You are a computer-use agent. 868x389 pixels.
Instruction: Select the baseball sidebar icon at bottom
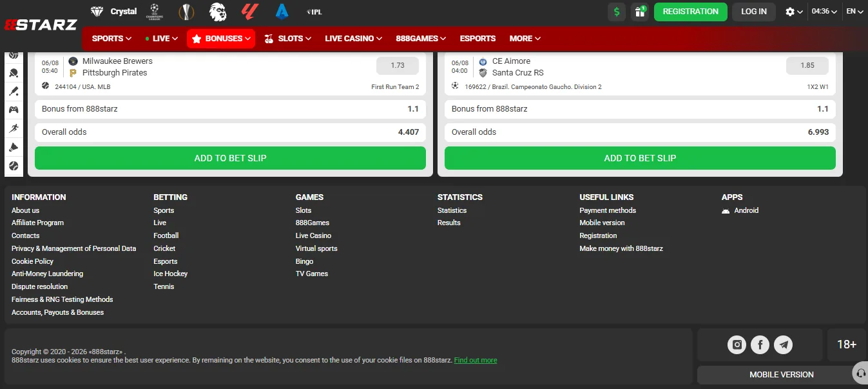click(14, 166)
